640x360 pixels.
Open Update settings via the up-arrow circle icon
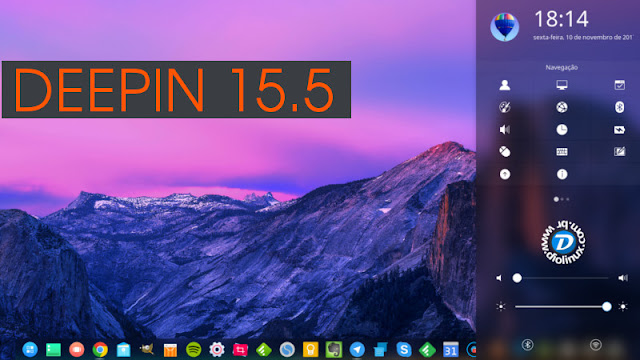pyautogui.click(x=504, y=174)
